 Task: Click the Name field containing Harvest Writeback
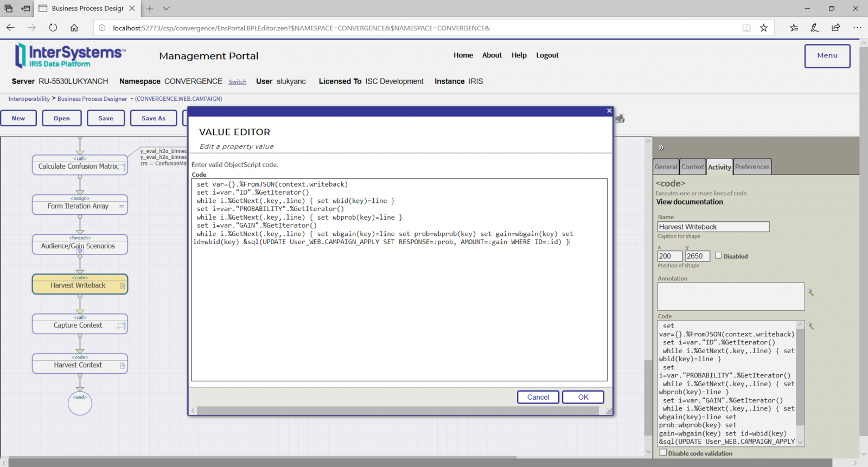click(x=713, y=227)
